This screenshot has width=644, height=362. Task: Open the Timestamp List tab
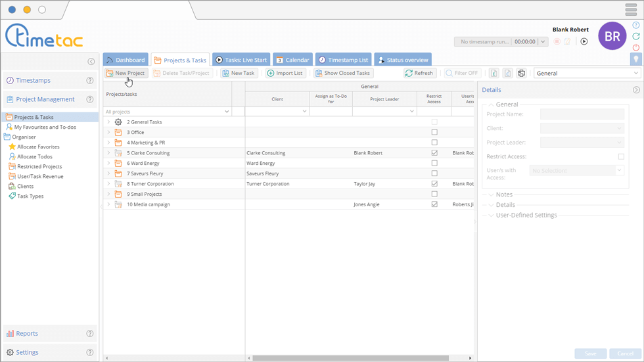tap(343, 60)
